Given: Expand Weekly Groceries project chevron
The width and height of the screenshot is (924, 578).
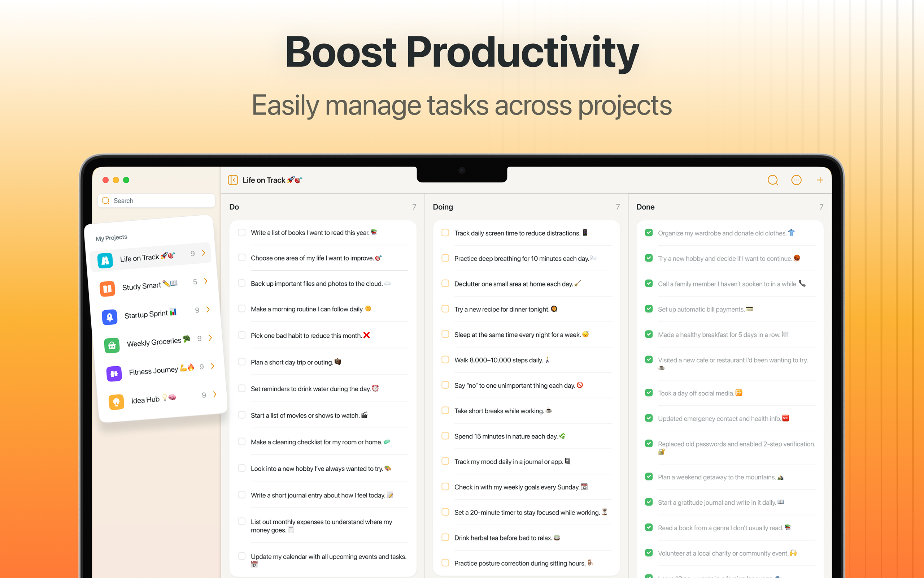Looking at the screenshot, I should (210, 337).
